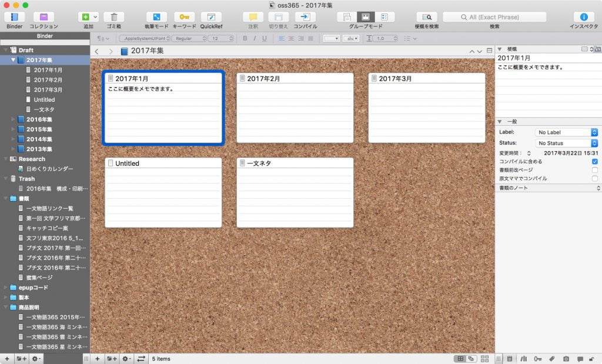
Task: Add new folder in corkboard footer
Action: click(x=112, y=359)
